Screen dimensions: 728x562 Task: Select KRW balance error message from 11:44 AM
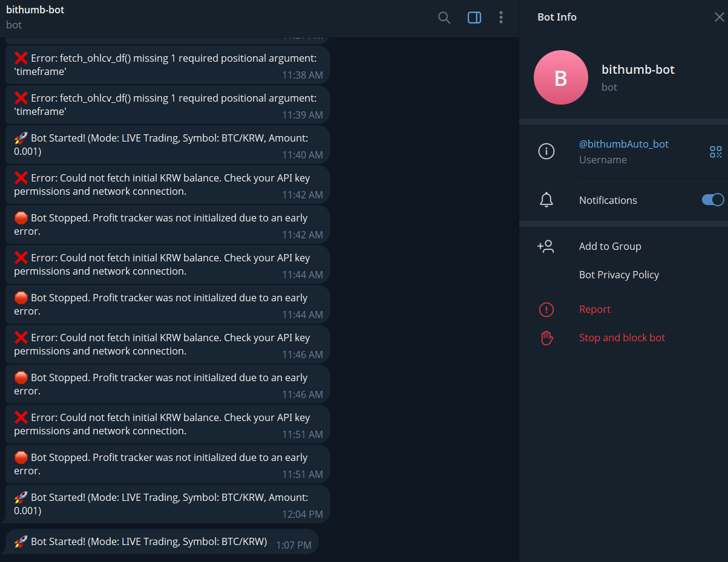(x=168, y=264)
